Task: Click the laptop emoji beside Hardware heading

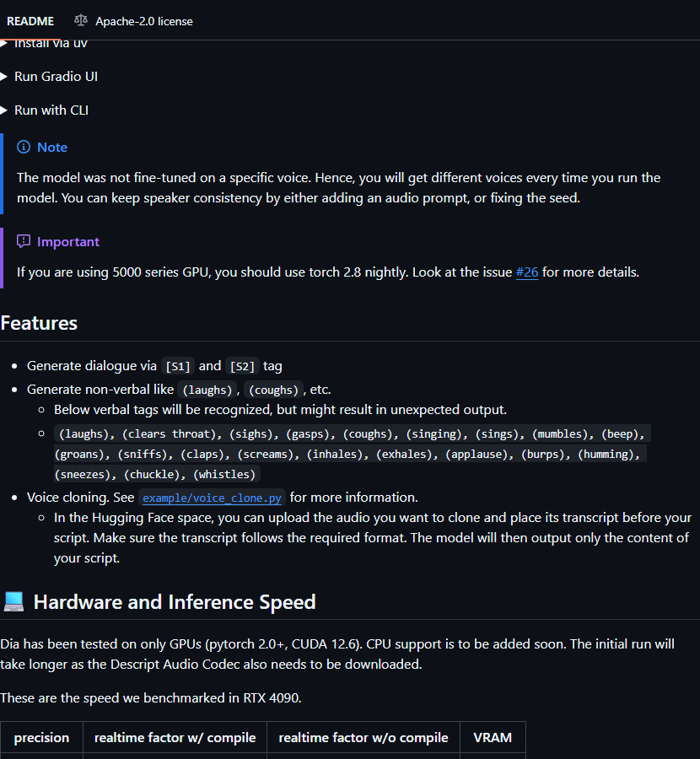Action: [13, 601]
